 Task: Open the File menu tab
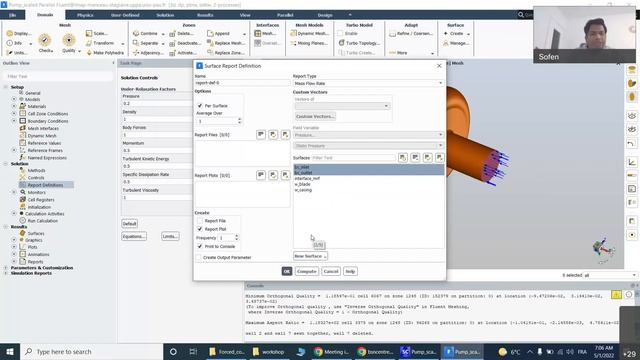13,15
